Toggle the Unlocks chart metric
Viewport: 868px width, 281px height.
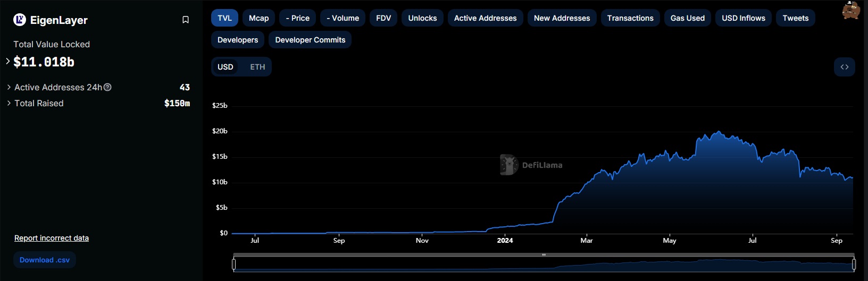(422, 18)
